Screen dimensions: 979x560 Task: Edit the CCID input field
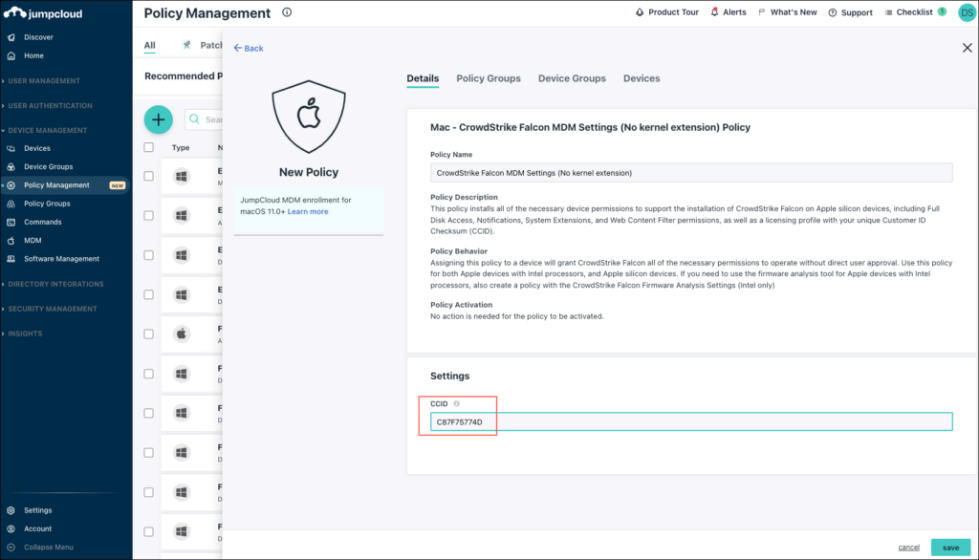pos(574,420)
